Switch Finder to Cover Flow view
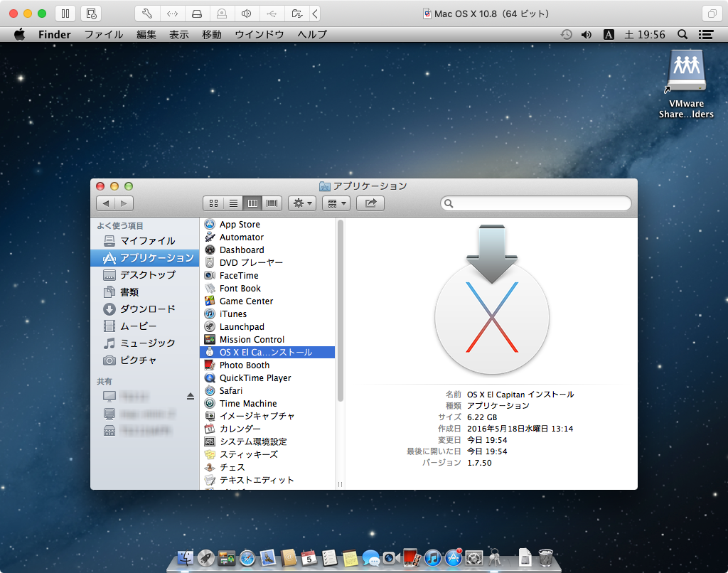Screen dimensions: 728x573 [x=272, y=203]
